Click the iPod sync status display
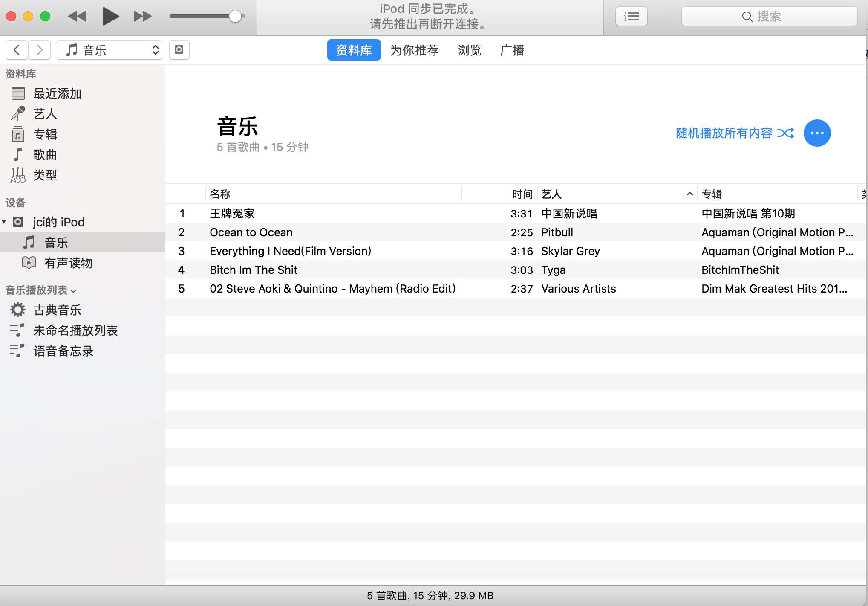 430,17
